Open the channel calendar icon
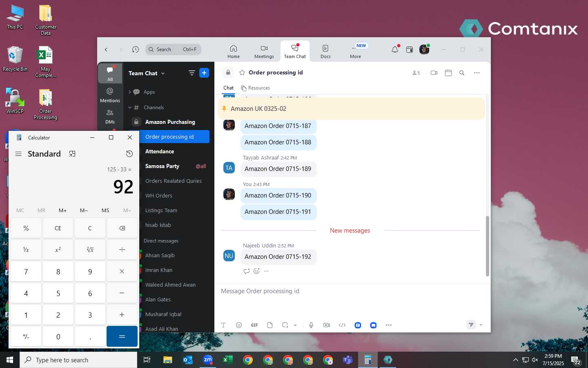This screenshot has height=368, width=588. 448,73
